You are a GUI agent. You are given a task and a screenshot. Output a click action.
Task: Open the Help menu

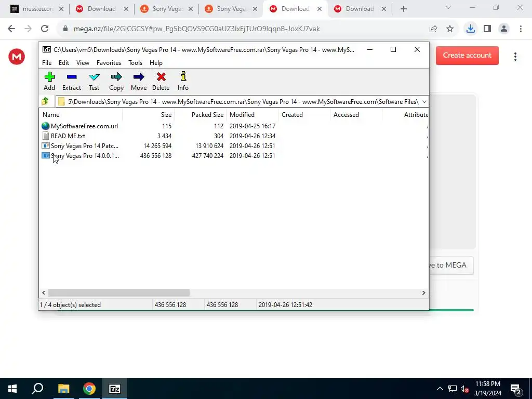pyautogui.click(x=156, y=63)
